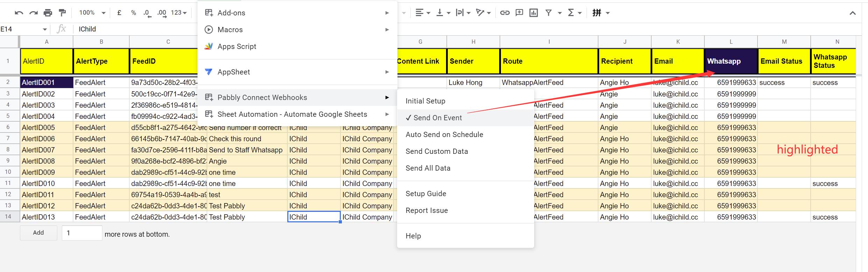Select Pabbly Connect Webhooks menu item
Screen dimensions: 868x272
[x=297, y=98]
